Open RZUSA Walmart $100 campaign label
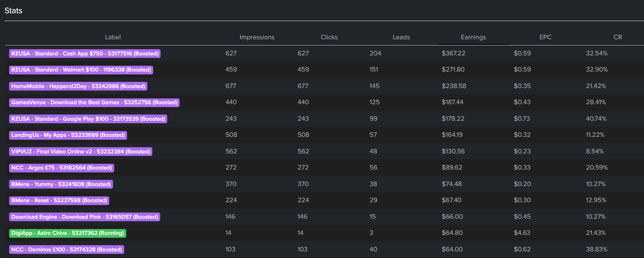 click(81, 70)
